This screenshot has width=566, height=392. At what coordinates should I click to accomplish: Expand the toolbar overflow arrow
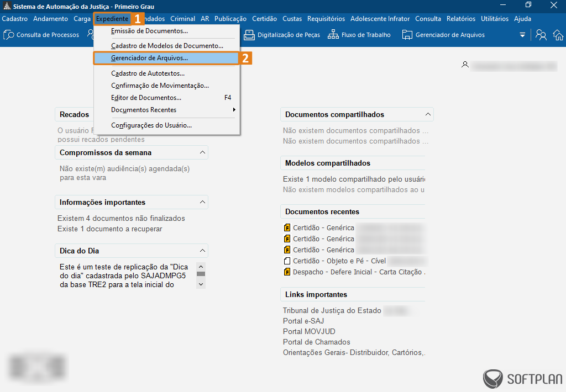point(522,35)
